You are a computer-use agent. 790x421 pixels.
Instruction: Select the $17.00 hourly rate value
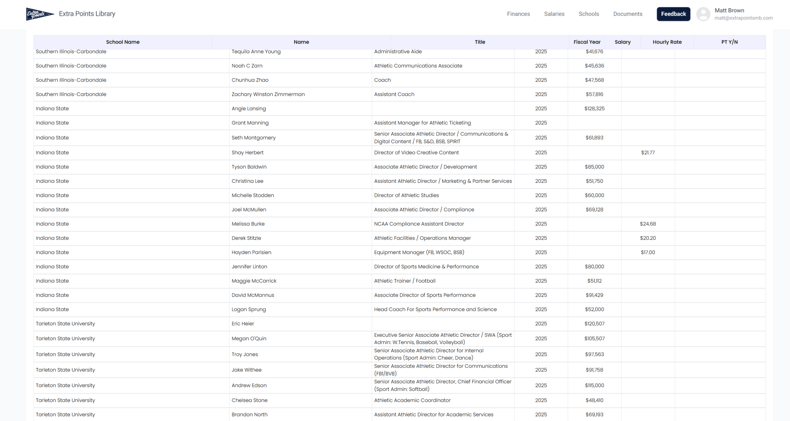click(x=648, y=253)
